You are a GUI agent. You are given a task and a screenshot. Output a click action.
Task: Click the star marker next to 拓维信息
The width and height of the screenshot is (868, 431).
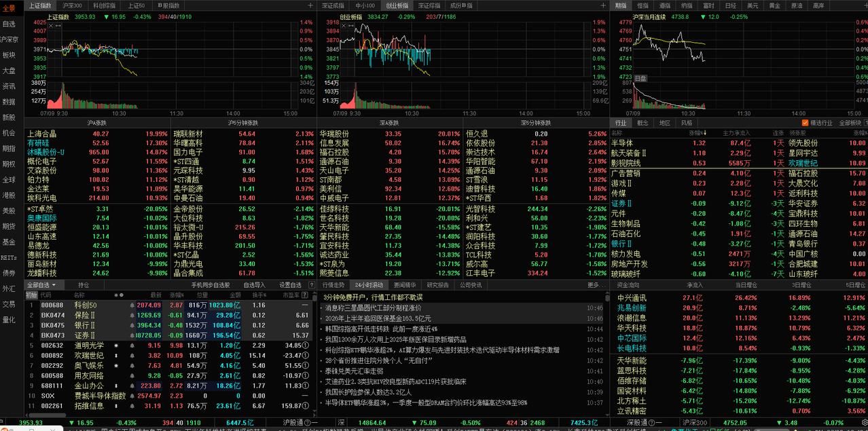(117, 406)
